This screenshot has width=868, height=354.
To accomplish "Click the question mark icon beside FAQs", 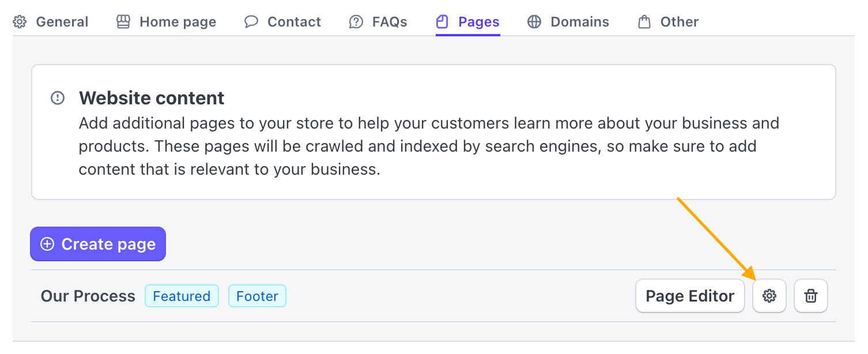I will click(x=356, y=21).
